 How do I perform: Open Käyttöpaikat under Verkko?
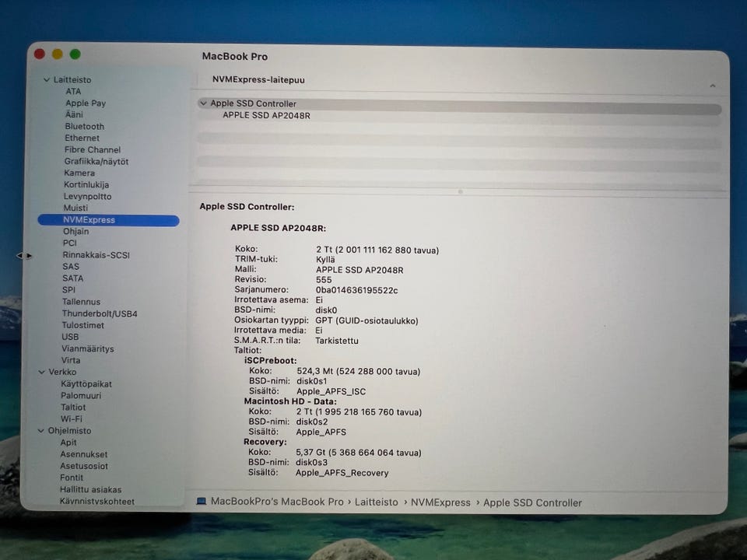86,383
